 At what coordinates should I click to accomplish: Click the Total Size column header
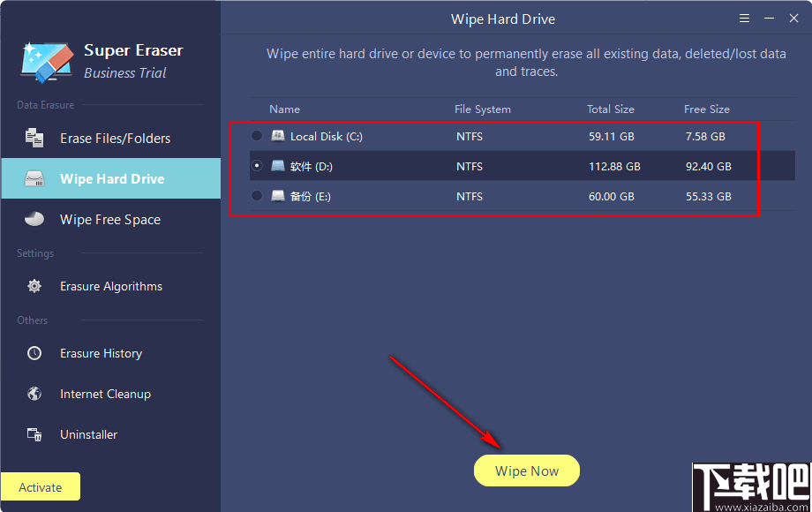tap(611, 109)
